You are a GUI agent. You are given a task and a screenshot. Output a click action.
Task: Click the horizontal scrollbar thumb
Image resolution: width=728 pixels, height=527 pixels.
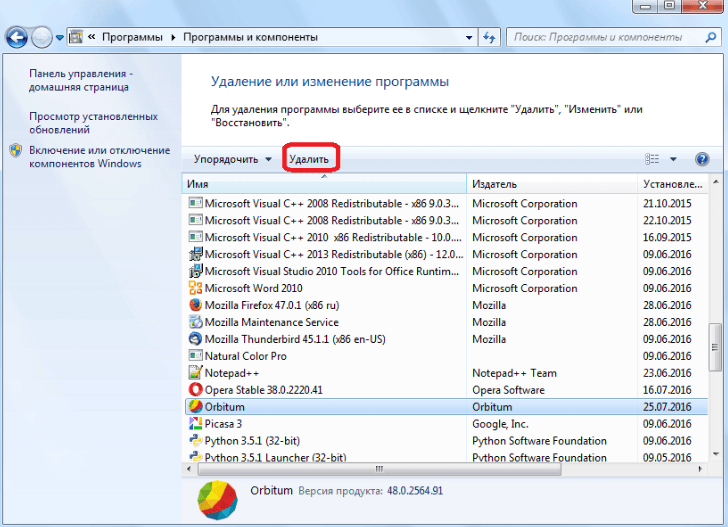[379, 469]
